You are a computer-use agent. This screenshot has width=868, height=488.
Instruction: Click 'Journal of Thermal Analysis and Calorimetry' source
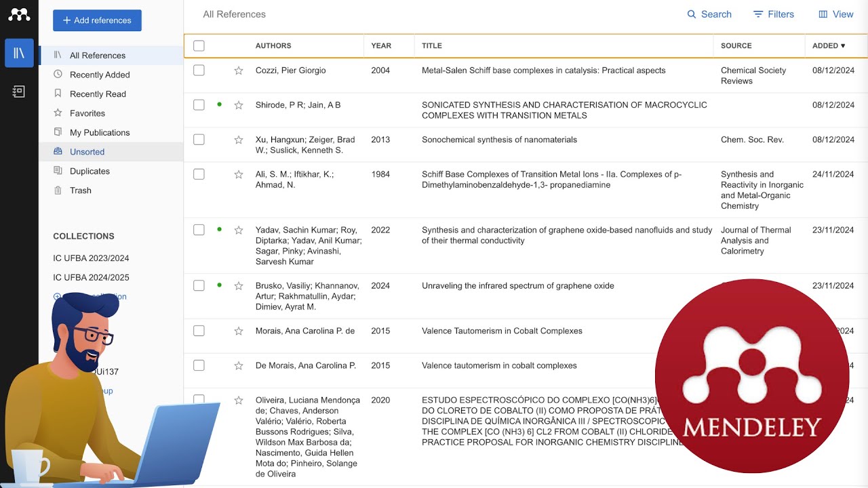click(x=755, y=241)
